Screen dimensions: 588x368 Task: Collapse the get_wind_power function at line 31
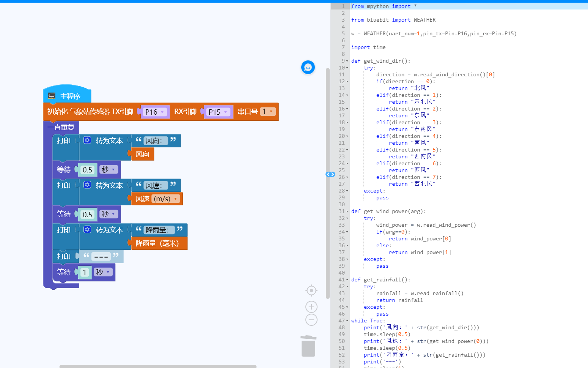pyautogui.click(x=347, y=212)
